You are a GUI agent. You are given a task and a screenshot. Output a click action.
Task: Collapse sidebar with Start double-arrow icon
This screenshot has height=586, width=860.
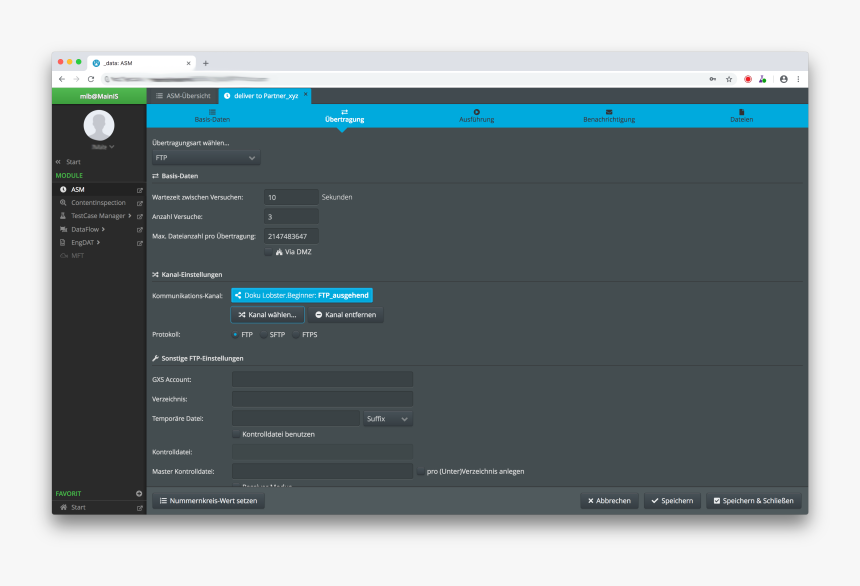click(58, 162)
